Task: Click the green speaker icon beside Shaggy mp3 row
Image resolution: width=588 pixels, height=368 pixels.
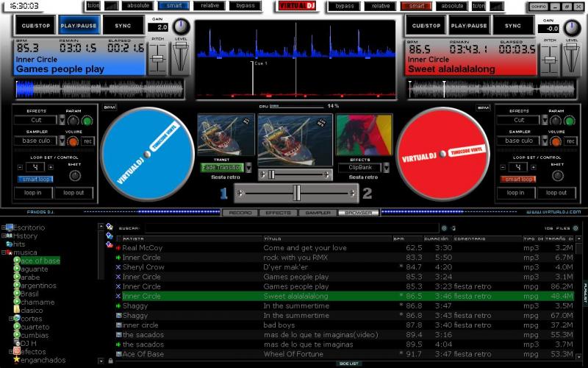Action: tap(118, 305)
